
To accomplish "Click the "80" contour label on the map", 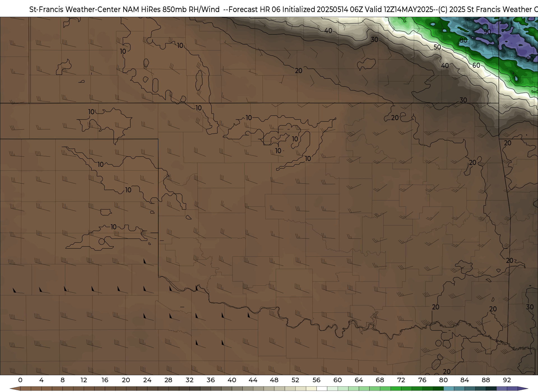I will (463, 40).
